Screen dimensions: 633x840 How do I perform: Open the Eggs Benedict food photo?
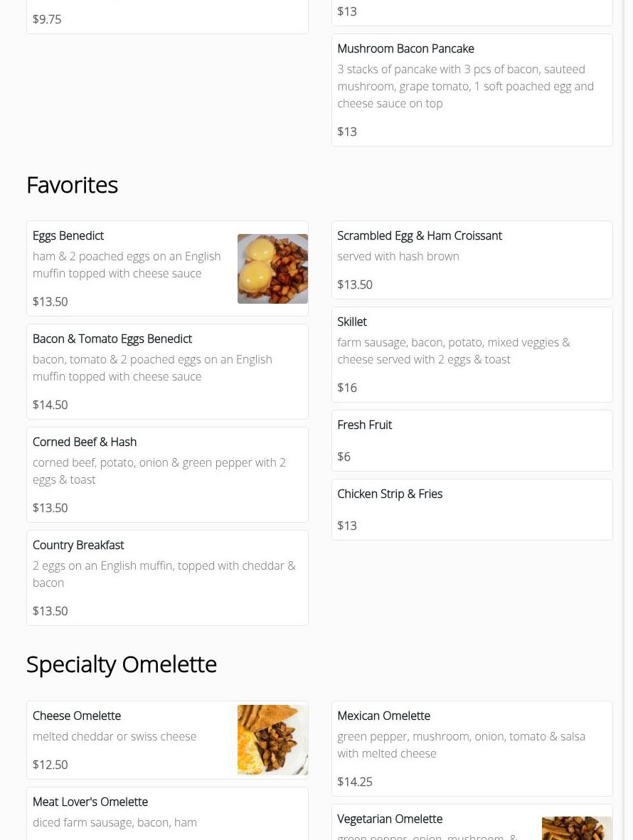[x=272, y=269]
